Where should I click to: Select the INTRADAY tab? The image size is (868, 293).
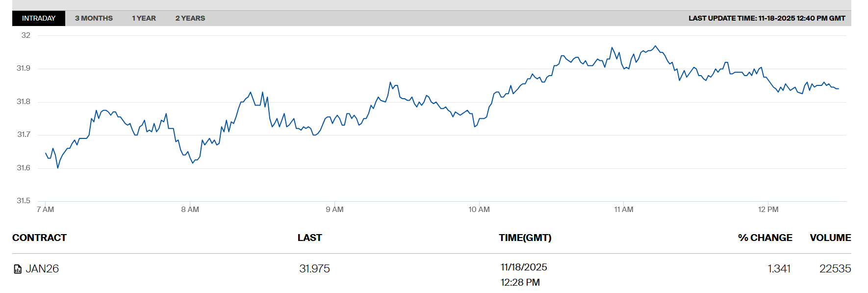click(x=39, y=18)
